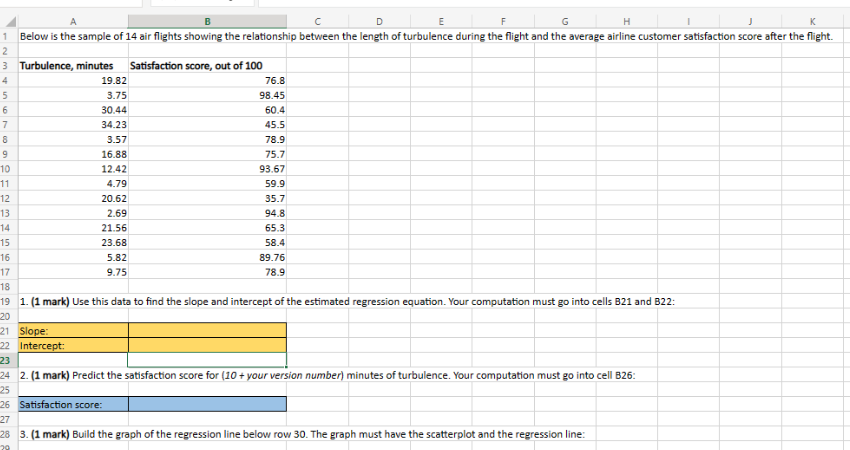The width and height of the screenshot is (850, 450).
Task: Select the blue Satisfaction score cell B26
Action: (207, 404)
